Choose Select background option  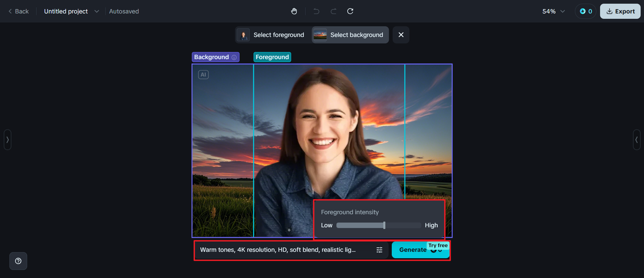point(350,35)
